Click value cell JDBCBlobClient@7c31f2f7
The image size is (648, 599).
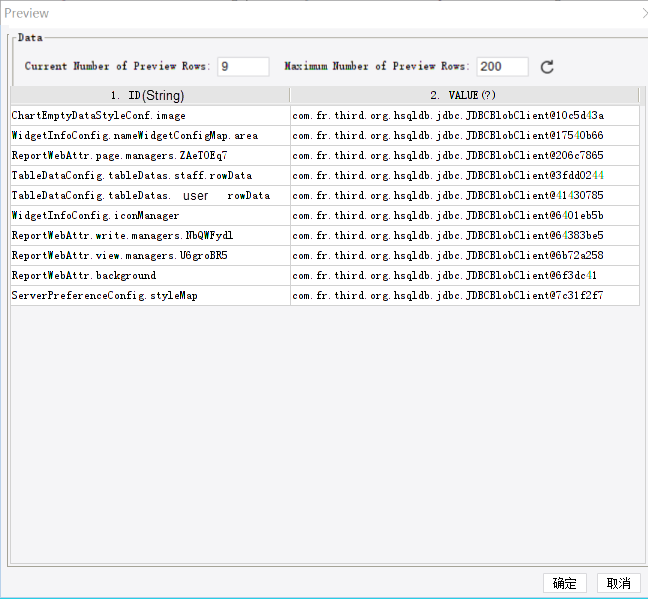(x=465, y=296)
